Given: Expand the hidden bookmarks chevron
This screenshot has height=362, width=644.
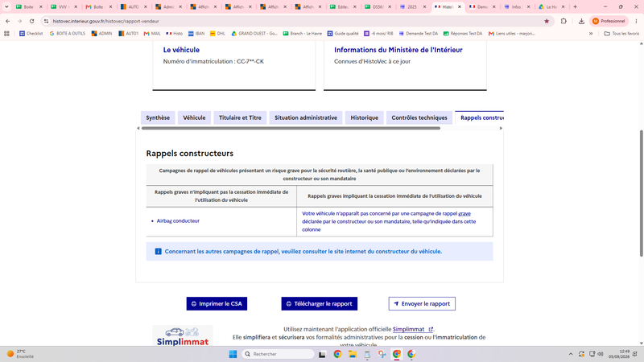Looking at the screenshot, I should tap(591, 34).
